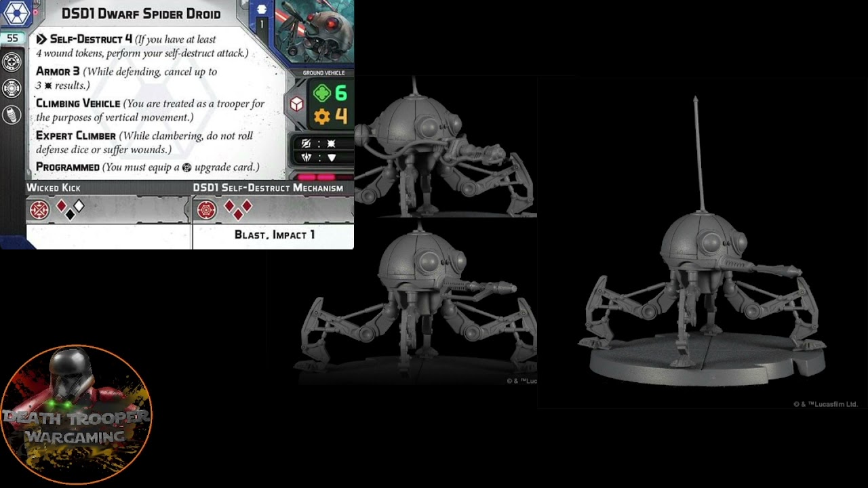The width and height of the screenshot is (868, 488).
Task: Click the top upgrade slot icon
Action: pyautogui.click(x=12, y=62)
